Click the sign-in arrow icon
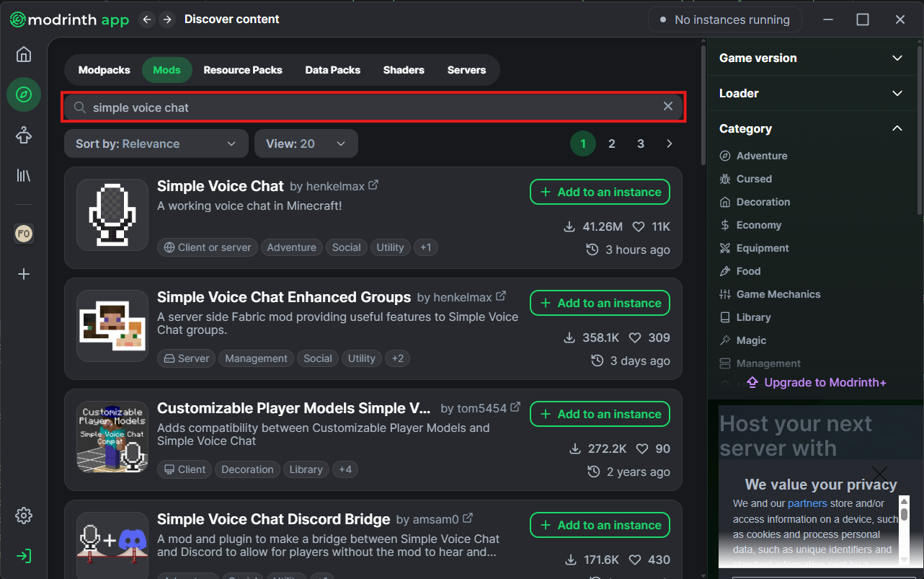Image resolution: width=924 pixels, height=579 pixels. 24,556
